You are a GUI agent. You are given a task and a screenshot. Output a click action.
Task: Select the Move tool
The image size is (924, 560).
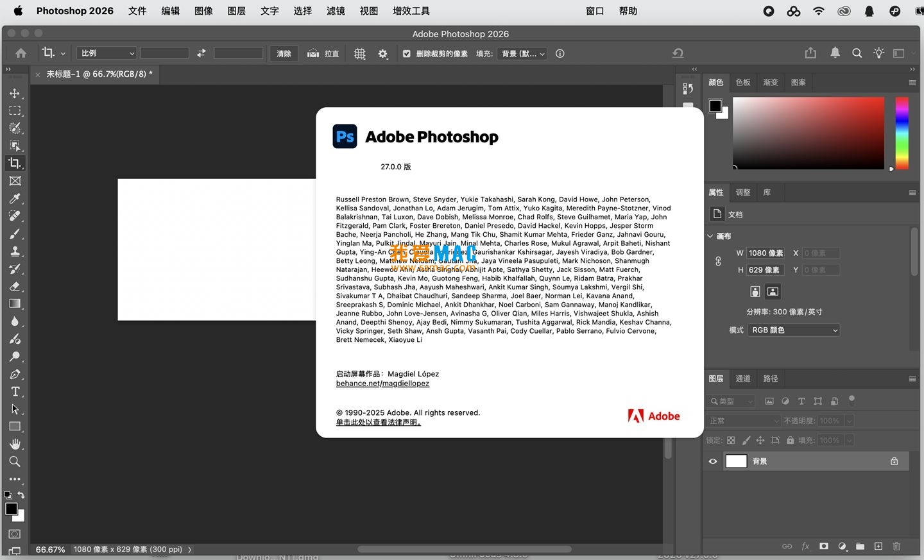click(x=15, y=93)
